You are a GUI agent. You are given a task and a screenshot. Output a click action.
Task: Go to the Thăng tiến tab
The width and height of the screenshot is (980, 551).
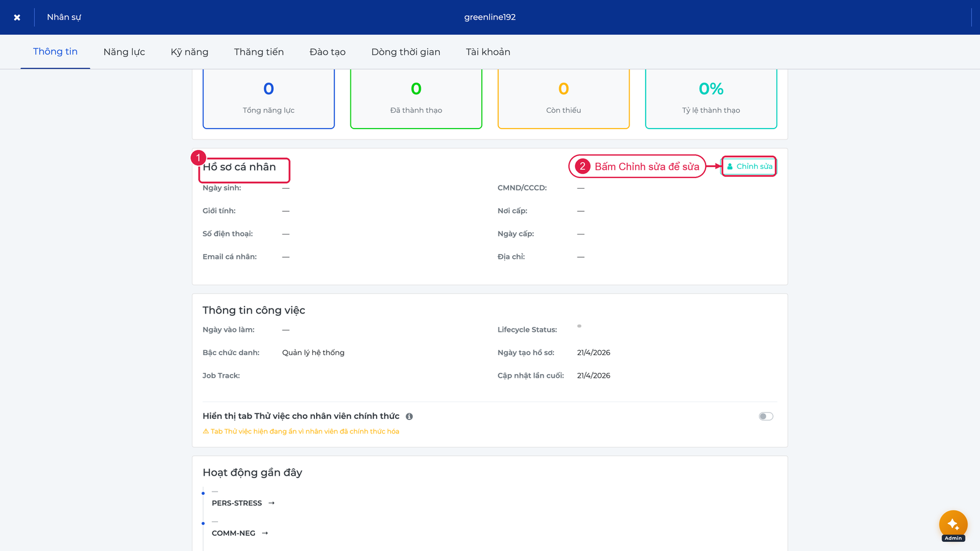259,52
